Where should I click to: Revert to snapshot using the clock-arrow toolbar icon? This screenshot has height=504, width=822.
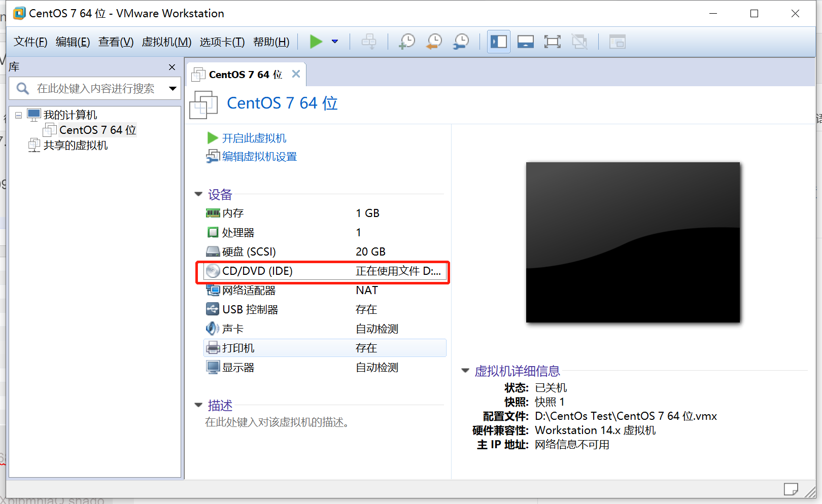(x=434, y=42)
